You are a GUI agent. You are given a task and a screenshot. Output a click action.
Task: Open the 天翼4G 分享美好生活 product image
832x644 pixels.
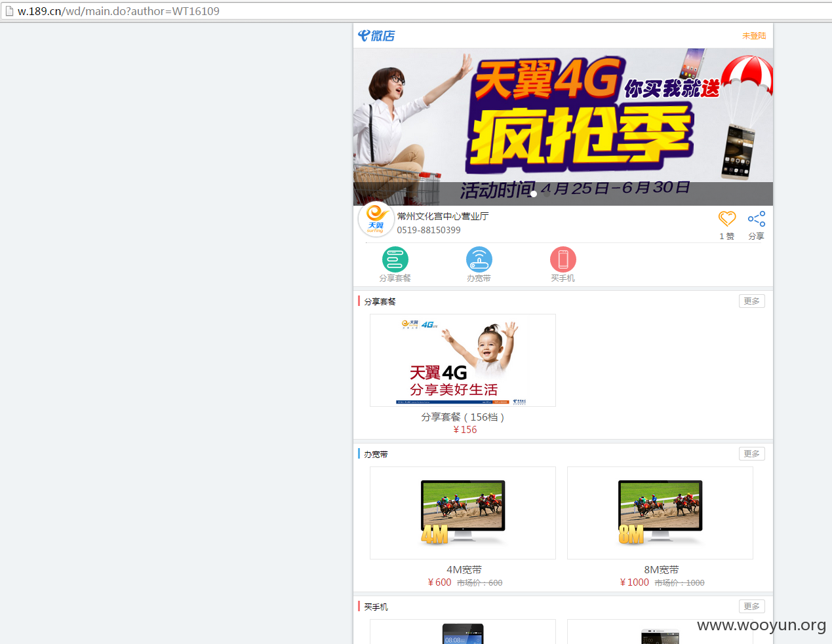[463, 360]
